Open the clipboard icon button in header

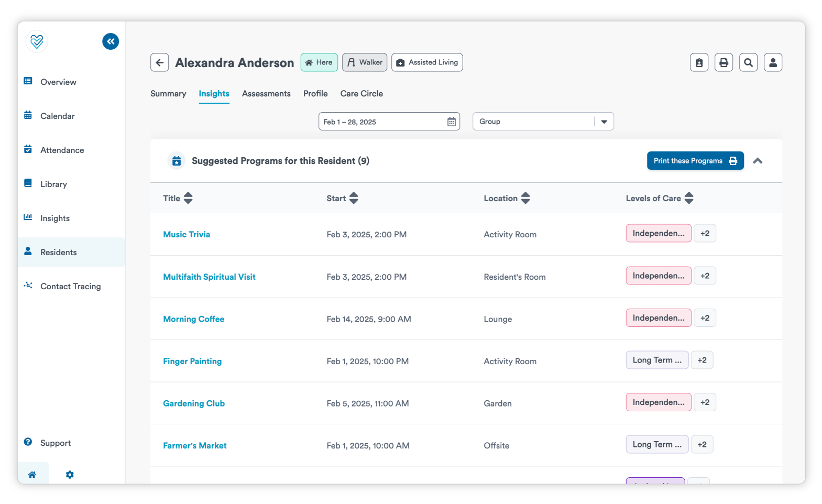pyautogui.click(x=699, y=62)
